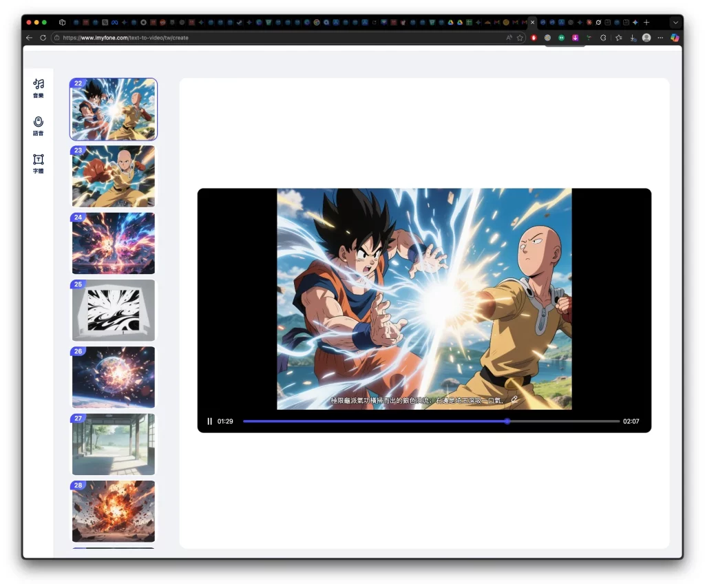Select scene 27 corridor thumbnail
This screenshot has width=705, height=588.
pos(114,444)
